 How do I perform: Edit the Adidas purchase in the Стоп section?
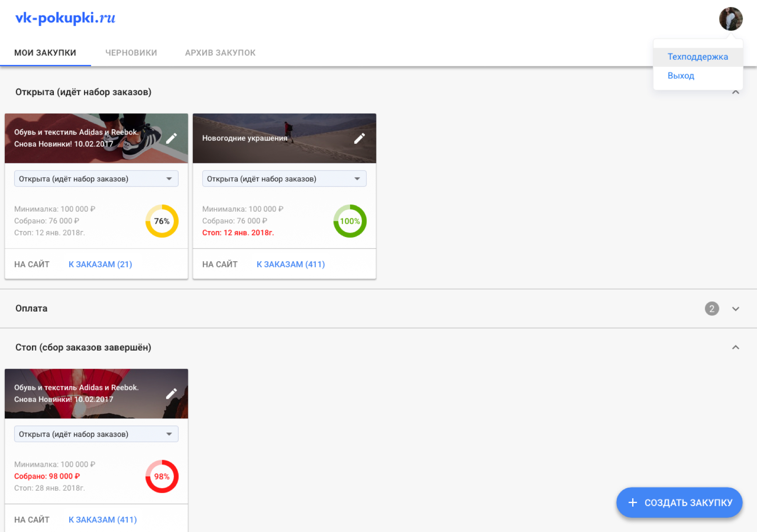click(172, 394)
